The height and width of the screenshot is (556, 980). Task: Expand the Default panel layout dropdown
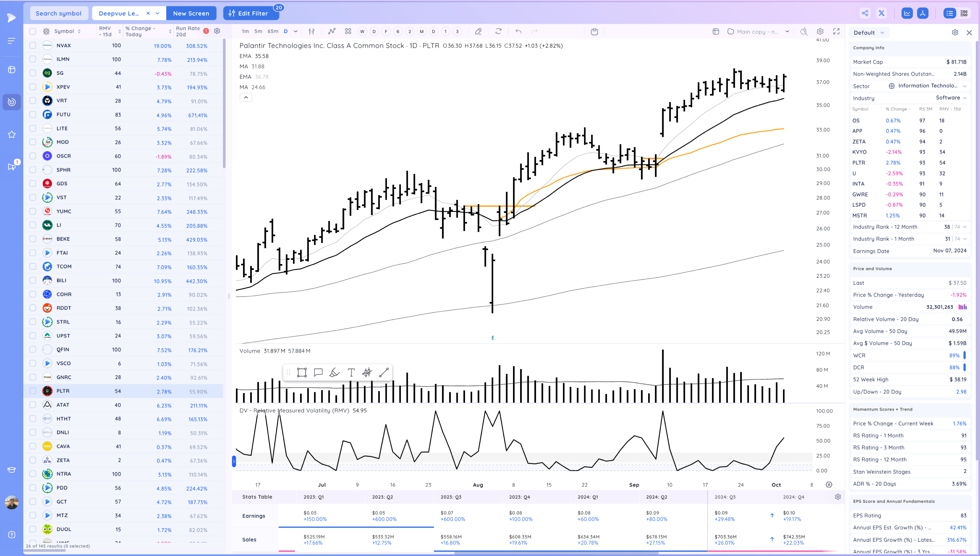[882, 33]
